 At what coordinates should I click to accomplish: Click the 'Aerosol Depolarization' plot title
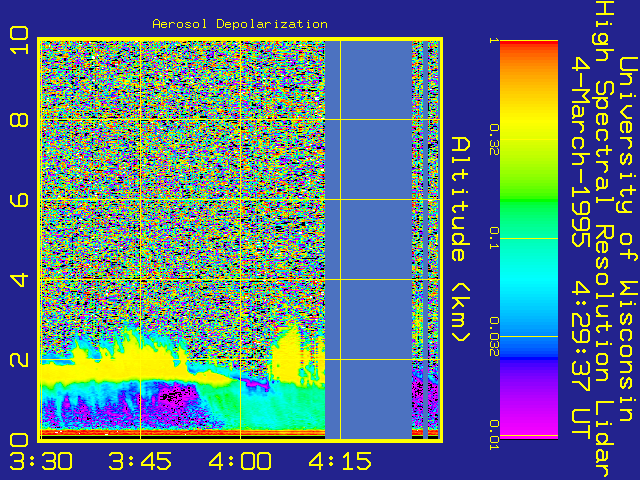240,24
